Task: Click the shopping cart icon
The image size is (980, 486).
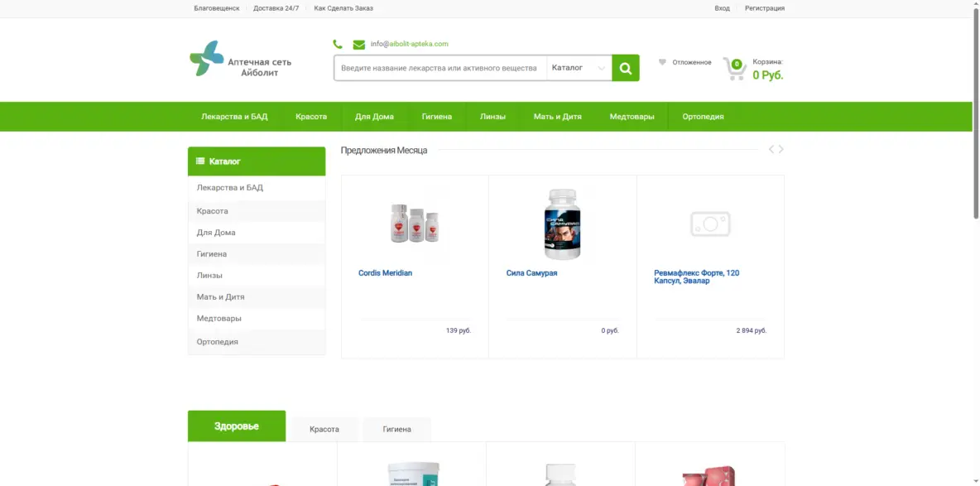Action: click(x=733, y=68)
